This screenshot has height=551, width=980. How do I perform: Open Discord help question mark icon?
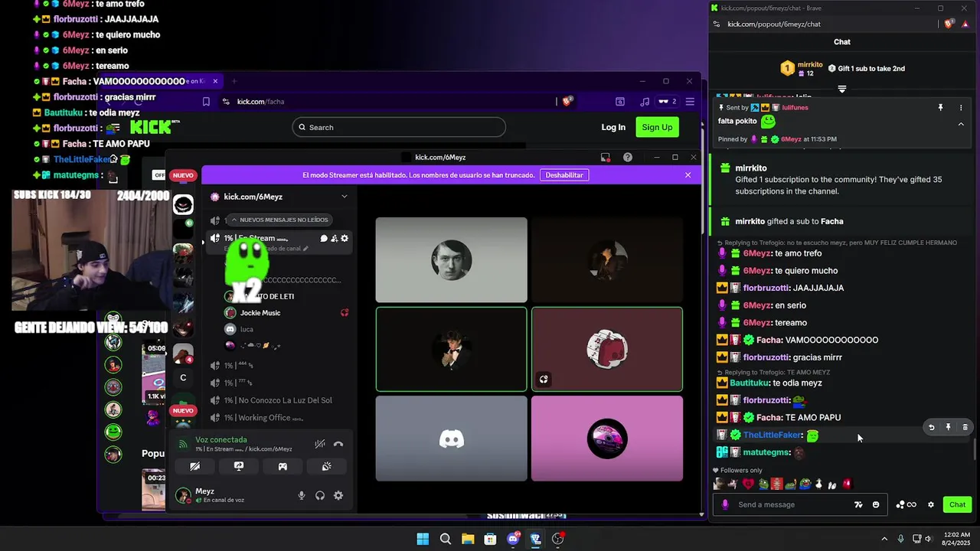click(628, 158)
